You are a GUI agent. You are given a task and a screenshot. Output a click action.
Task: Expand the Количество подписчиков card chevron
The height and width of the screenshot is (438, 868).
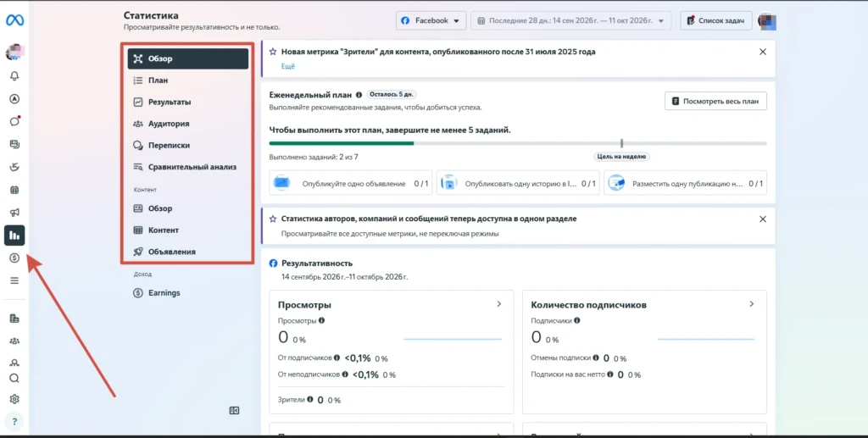point(752,304)
